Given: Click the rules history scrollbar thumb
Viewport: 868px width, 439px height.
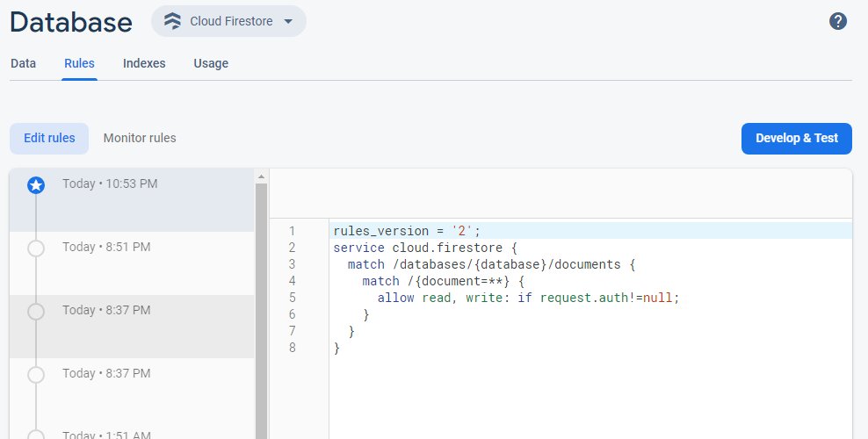Looking at the screenshot, I should pyautogui.click(x=261, y=312).
